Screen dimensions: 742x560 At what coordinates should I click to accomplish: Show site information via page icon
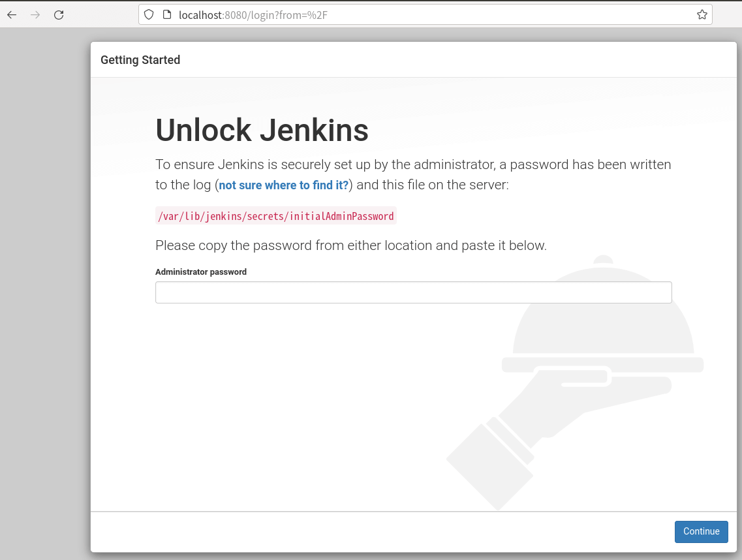(166, 14)
